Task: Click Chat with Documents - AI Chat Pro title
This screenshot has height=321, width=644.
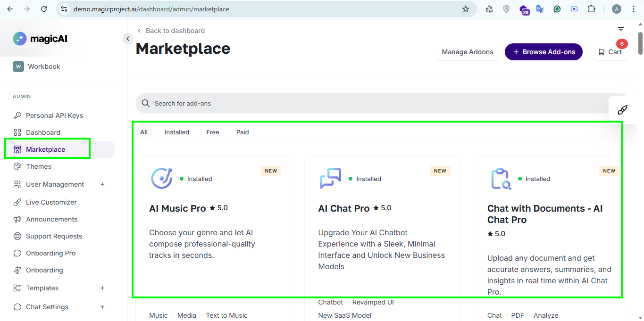Action: point(545,214)
